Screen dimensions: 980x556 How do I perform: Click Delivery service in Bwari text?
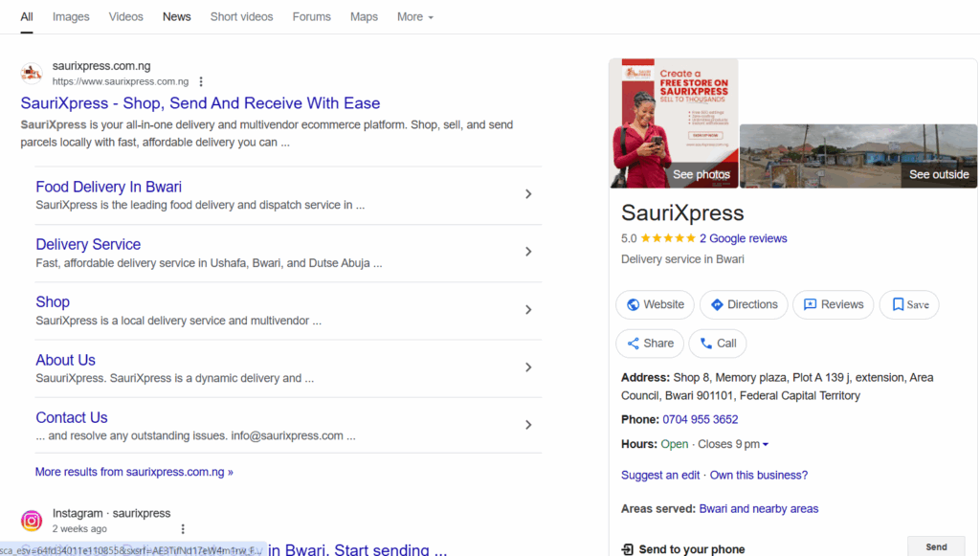[682, 259]
